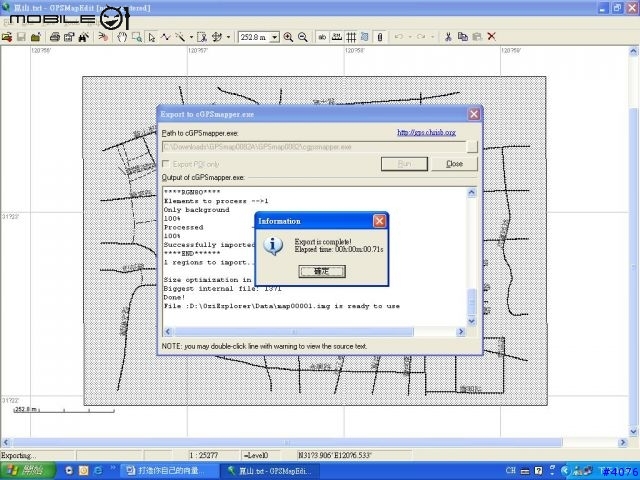
Task: Select the Zoom rectangle tool
Action: coord(137,37)
